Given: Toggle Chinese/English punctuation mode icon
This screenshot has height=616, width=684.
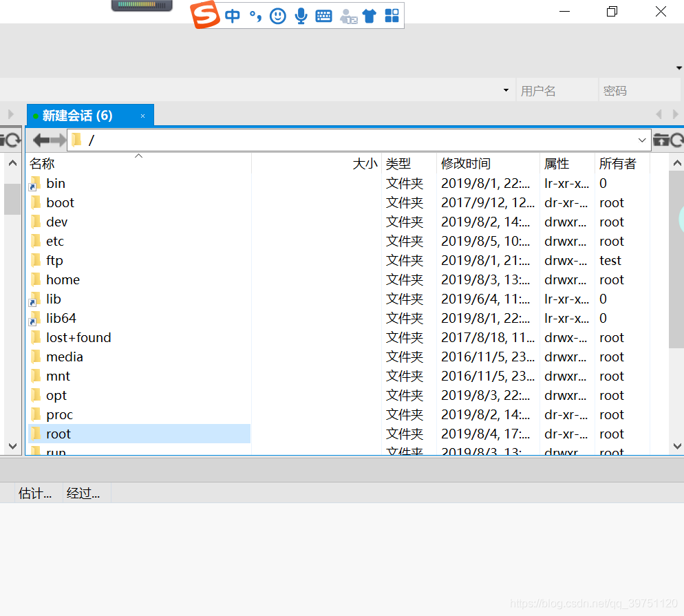Looking at the screenshot, I should click(x=255, y=15).
